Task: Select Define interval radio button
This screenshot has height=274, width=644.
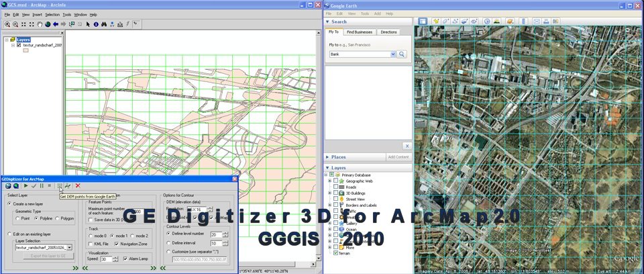Action: [x=169, y=243]
